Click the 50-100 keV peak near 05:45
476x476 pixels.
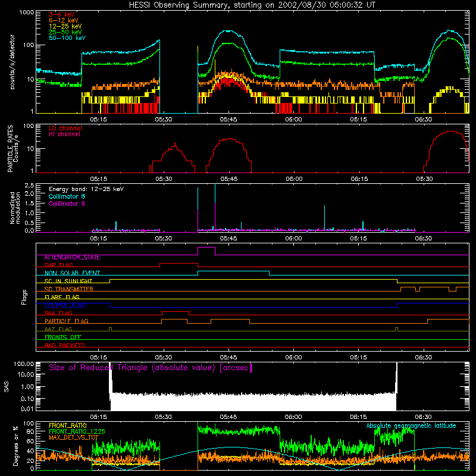tap(228, 31)
